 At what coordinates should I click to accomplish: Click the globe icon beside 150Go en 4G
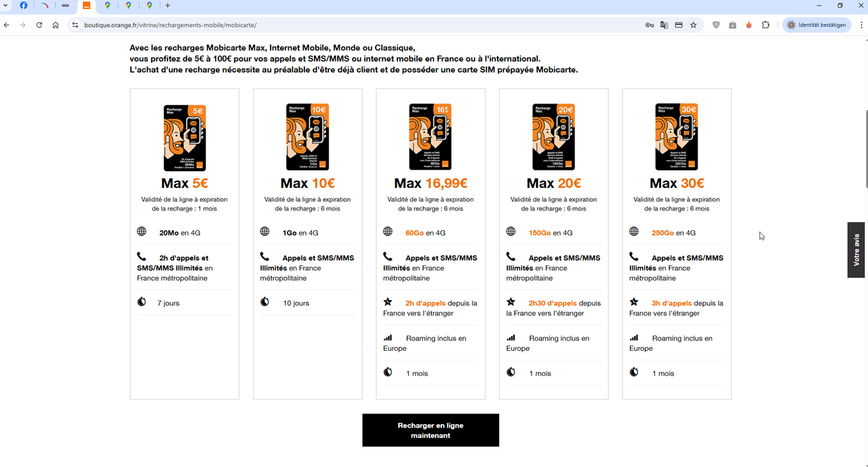[x=511, y=231]
